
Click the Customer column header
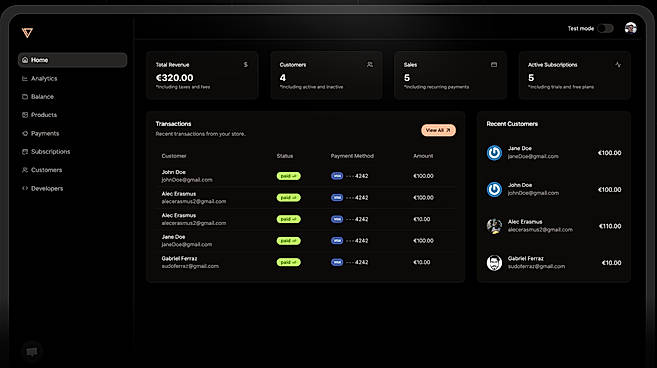click(174, 156)
